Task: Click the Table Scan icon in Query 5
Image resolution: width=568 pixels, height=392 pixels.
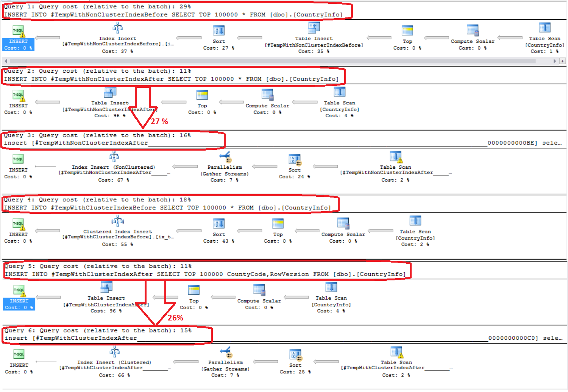Action: (x=331, y=288)
